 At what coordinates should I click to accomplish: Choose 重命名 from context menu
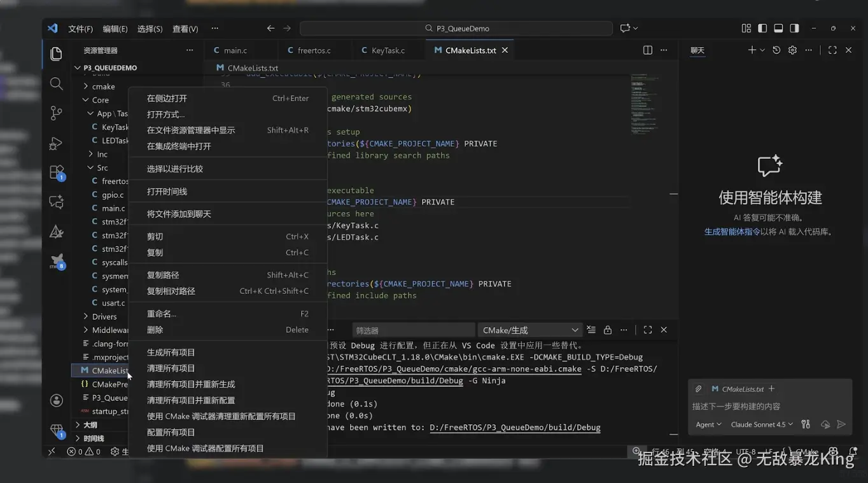click(x=228, y=314)
